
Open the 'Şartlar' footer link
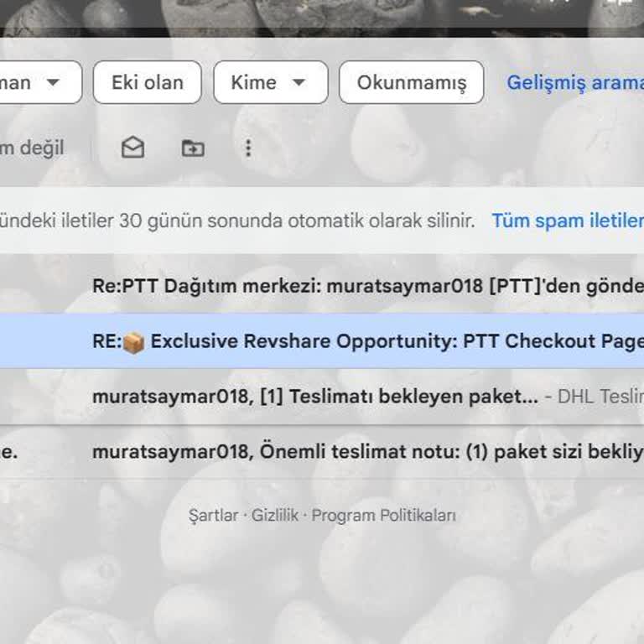pyautogui.click(x=213, y=516)
